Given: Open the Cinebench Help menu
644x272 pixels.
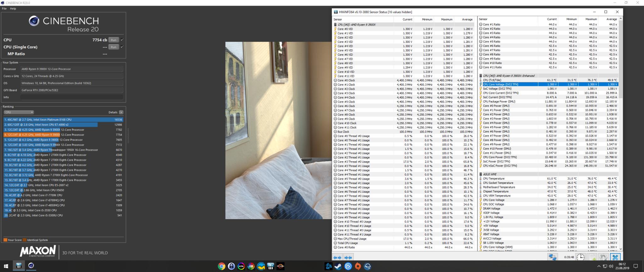Looking at the screenshot, I should [13, 8].
